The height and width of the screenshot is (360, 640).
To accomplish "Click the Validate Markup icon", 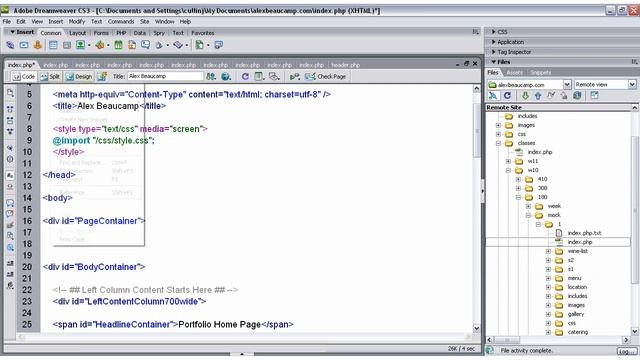I will point(295,76).
